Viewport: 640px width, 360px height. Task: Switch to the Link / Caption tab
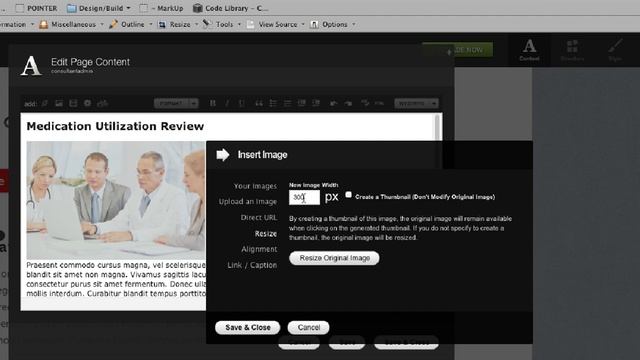(x=252, y=265)
